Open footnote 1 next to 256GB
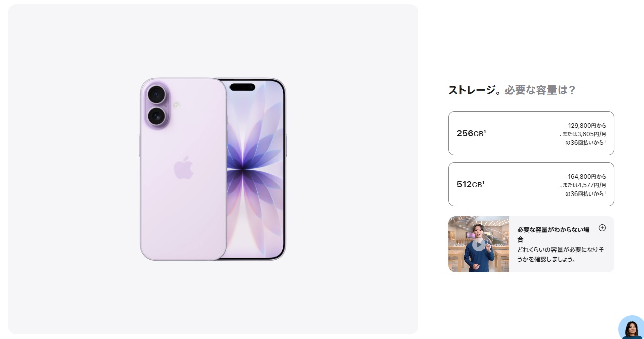 coord(485,132)
